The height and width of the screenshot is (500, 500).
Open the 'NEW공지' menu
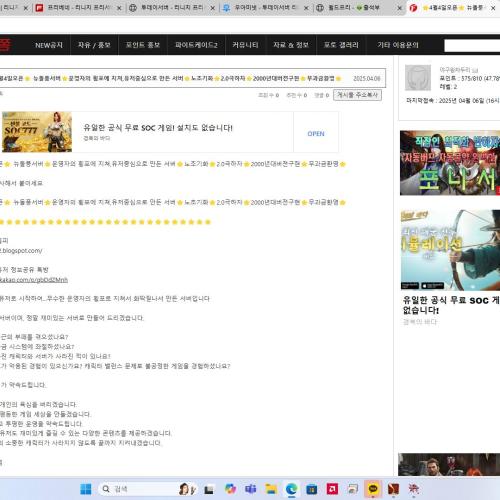click(49, 45)
